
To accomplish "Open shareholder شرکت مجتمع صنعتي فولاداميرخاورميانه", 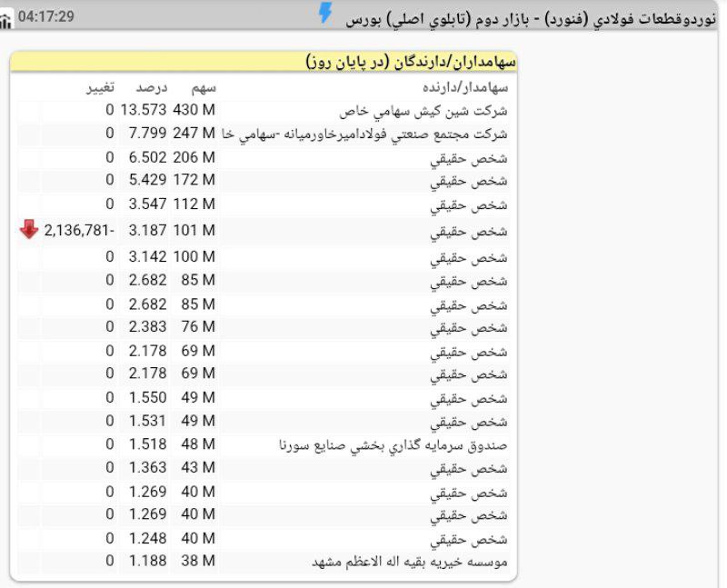I will [365, 135].
